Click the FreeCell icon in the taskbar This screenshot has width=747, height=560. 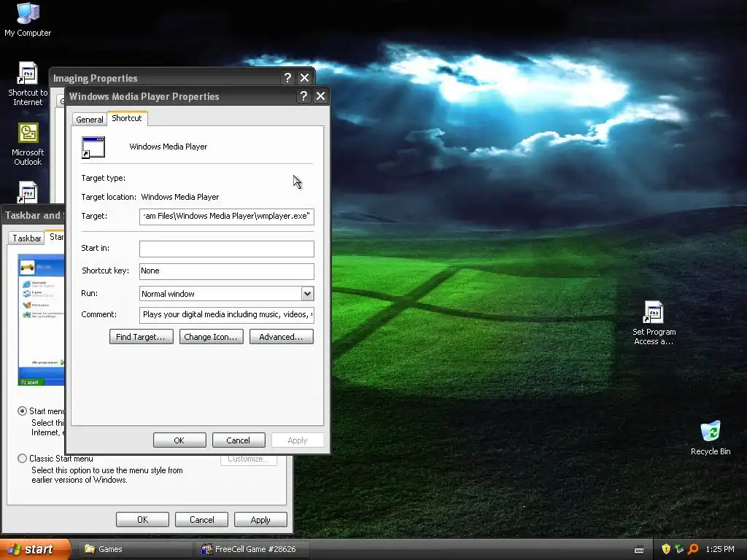(x=206, y=549)
